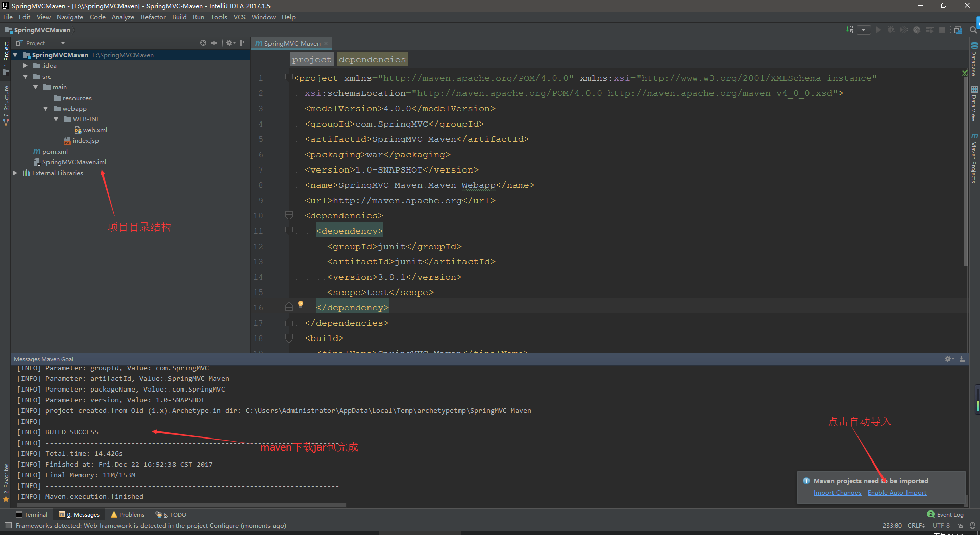Toggle the Terminal tool window
Image resolution: width=980 pixels, height=535 pixels.
click(x=32, y=515)
